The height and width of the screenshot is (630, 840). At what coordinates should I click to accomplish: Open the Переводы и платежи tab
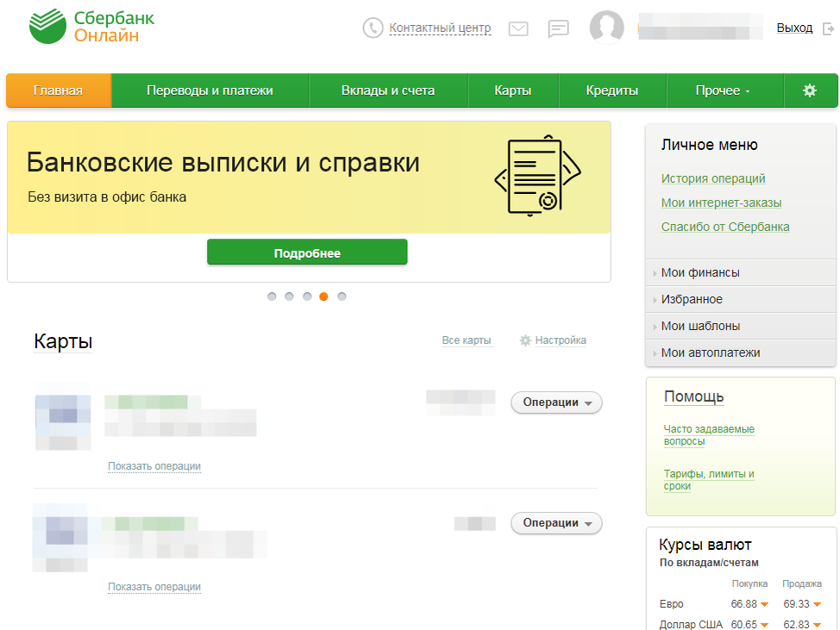click(x=210, y=90)
